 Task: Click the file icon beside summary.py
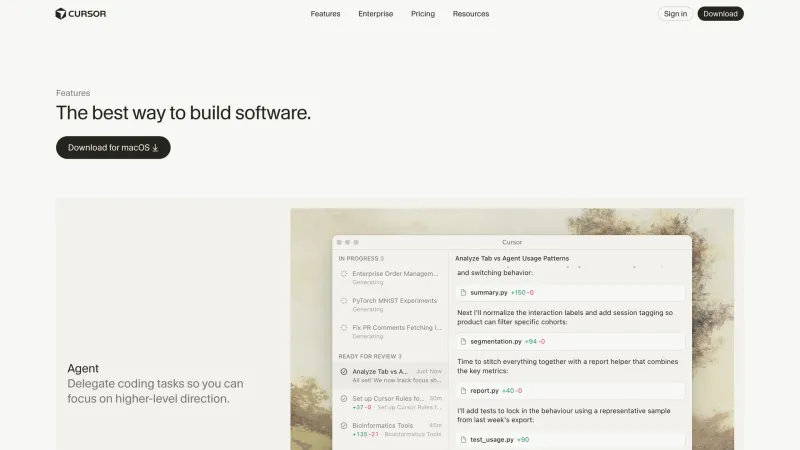click(463, 293)
